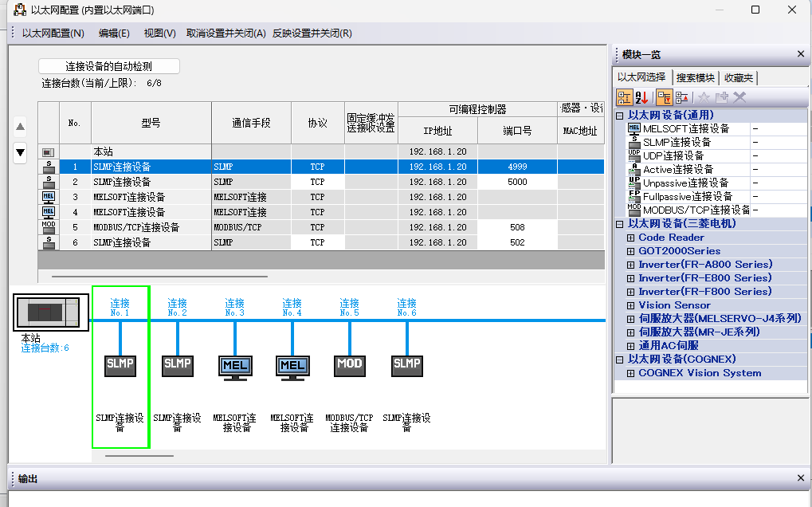
Task: Click the collapse-all tree icon in module toolbar
Action: pos(682,97)
